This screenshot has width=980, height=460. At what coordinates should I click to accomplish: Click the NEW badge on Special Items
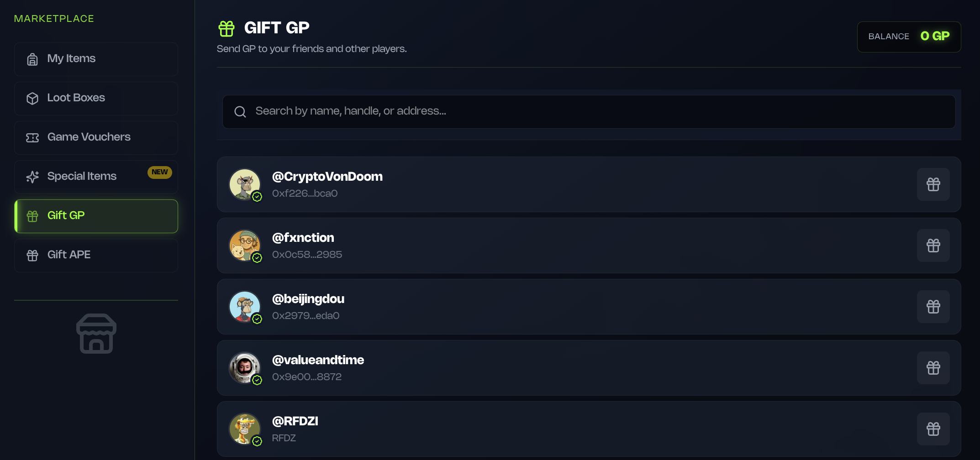point(159,172)
